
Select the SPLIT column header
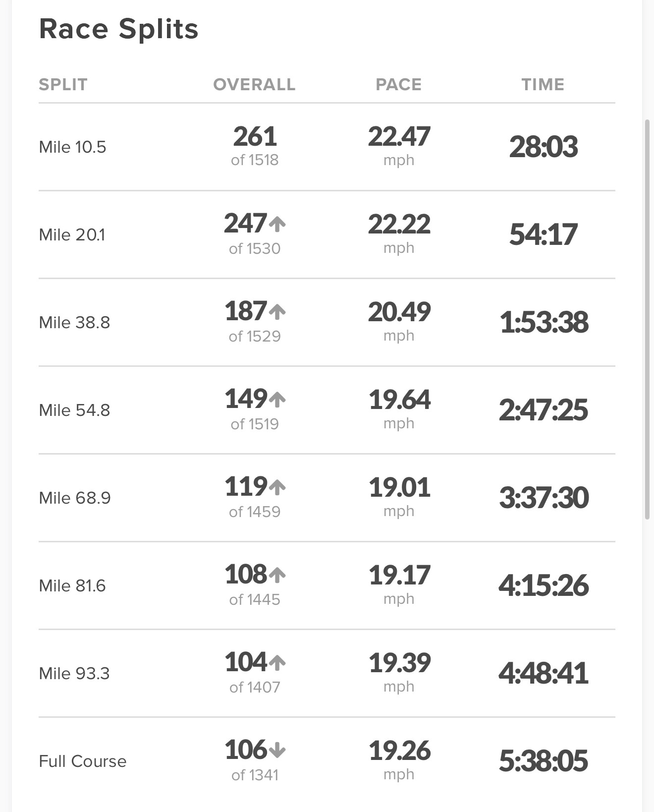click(x=63, y=85)
